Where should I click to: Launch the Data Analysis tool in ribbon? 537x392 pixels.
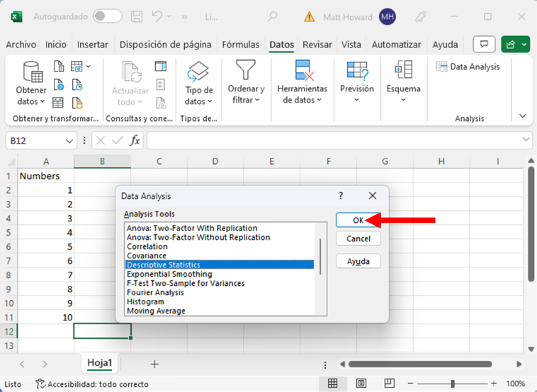(468, 67)
